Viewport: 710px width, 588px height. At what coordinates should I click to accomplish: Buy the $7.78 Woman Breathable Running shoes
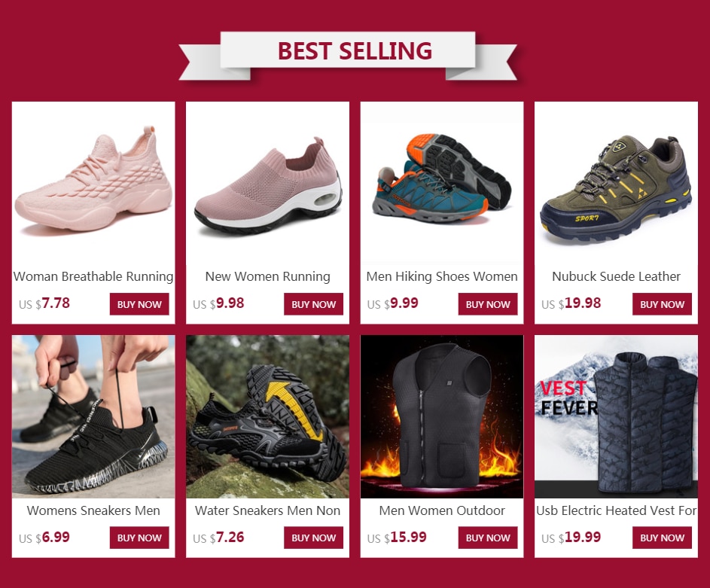click(139, 304)
